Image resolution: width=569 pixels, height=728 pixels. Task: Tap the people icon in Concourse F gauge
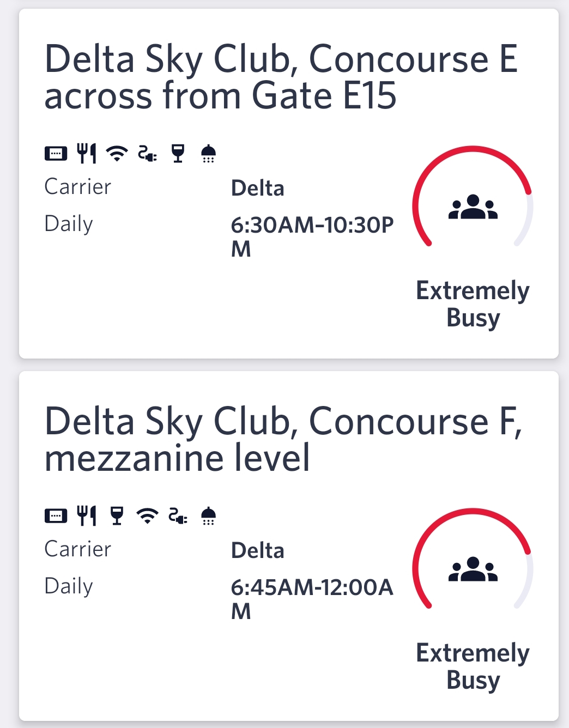click(x=473, y=569)
